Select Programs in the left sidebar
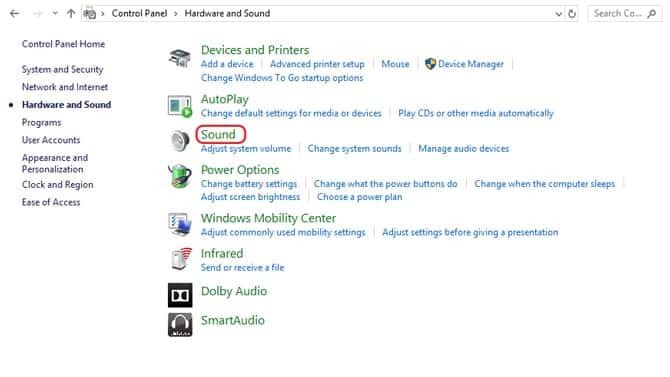This screenshot has height=377, width=670. (x=41, y=123)
